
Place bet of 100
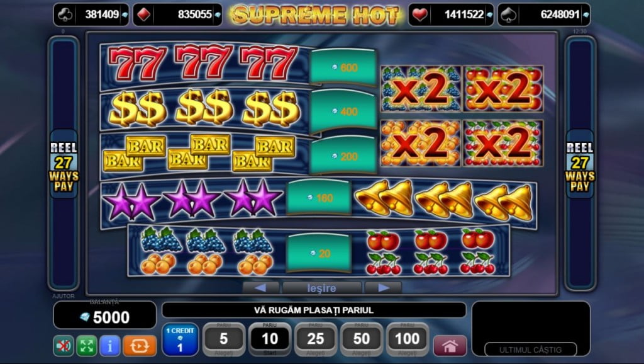408,339
